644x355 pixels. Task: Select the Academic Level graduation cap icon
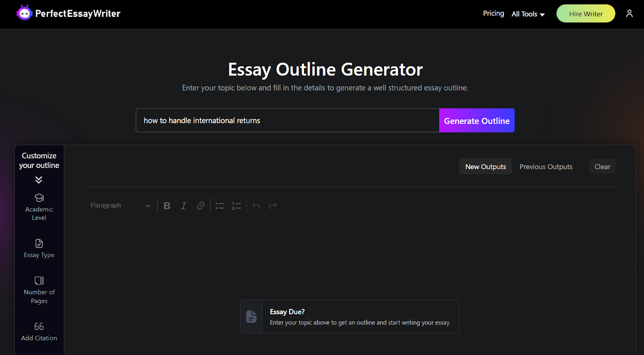coord(39,198)
